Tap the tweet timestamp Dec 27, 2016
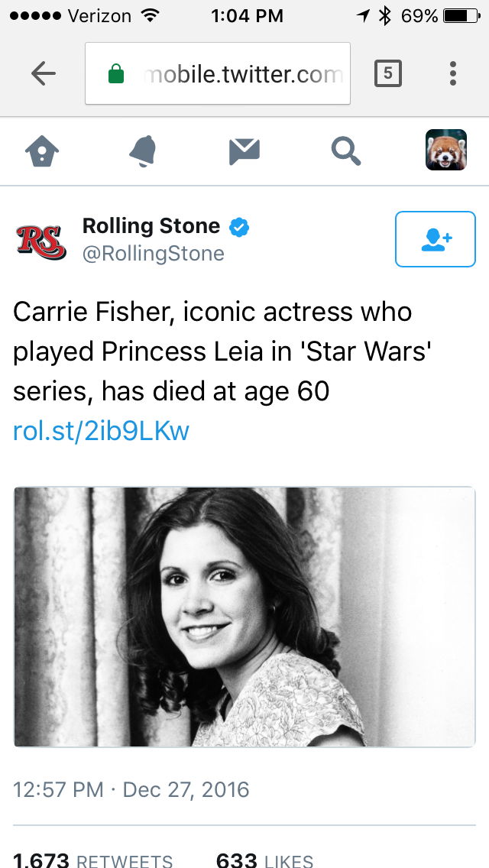Screen dimensions: 489x868 [x=131, y=789]
